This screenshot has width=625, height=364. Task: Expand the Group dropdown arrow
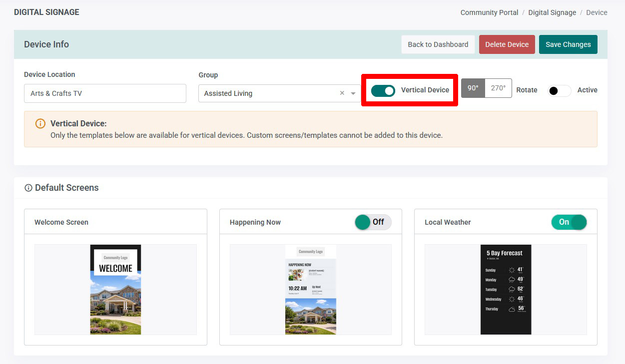click(353, 93)
